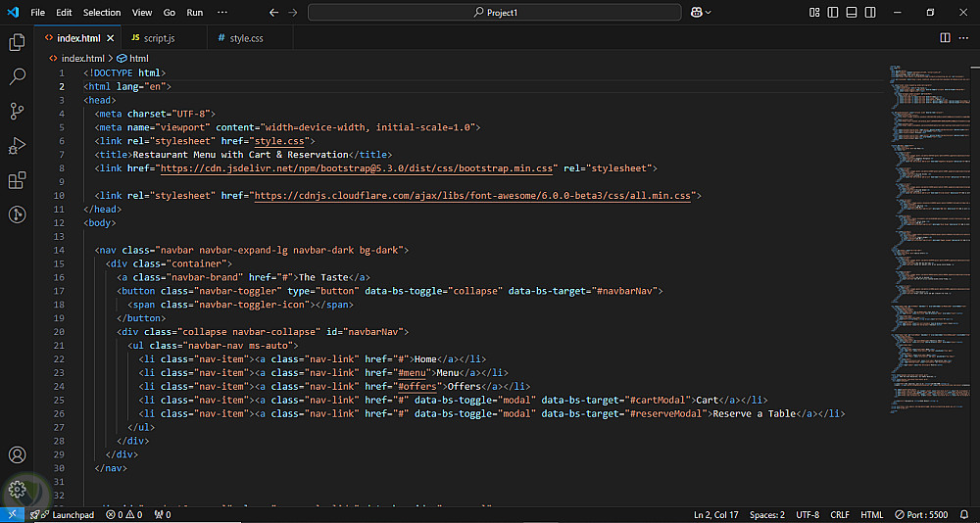Open the Source Control view
The width and height of the screenshot is (980, 523).
click(x=17, y=111)
